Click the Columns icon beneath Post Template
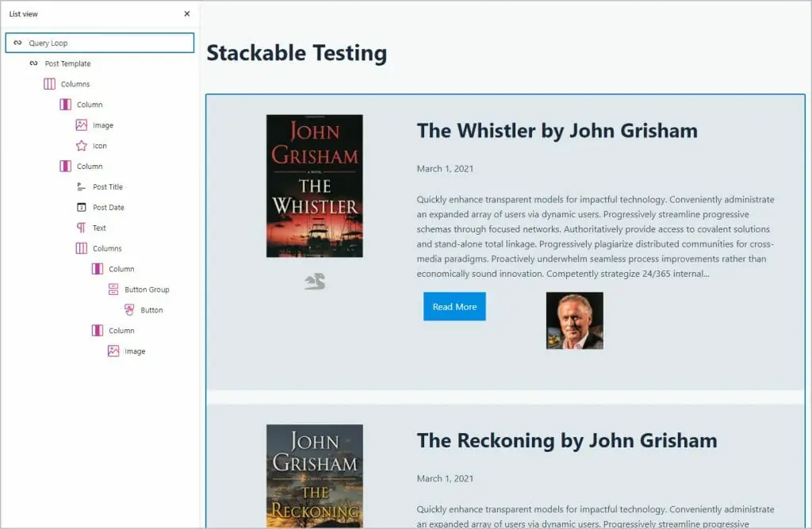Image resolution: width=812 pixels, height=529 pixels. coord(49,84)
